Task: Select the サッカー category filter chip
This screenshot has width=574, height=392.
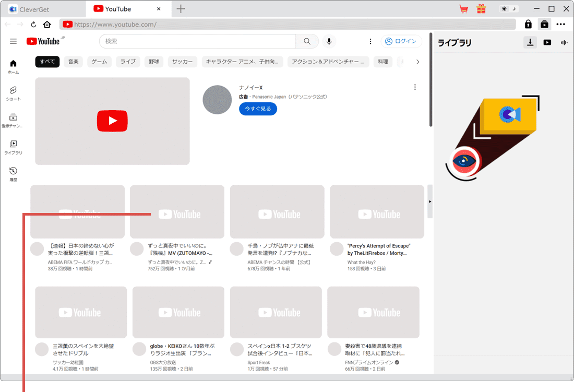Action: click(182, 62)
